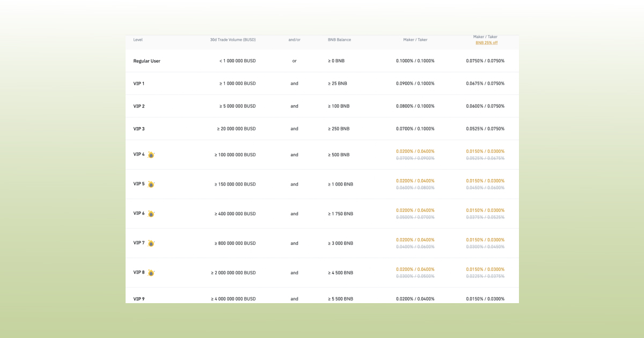Click the 30d Trade Volume (BUSD) header
The height and width of the screenshot is (338, 644).
233,40
